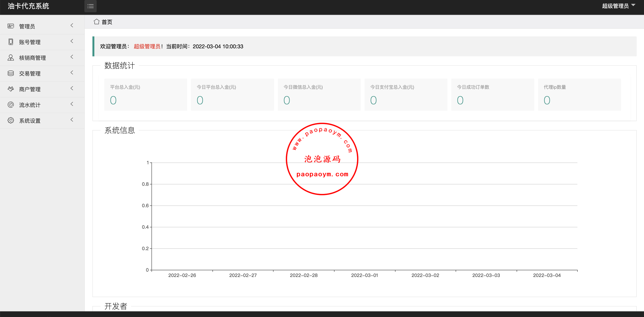Click the write-off merchant person icon
The width and height of the screenshot is (644, 317).
[11, 57]
